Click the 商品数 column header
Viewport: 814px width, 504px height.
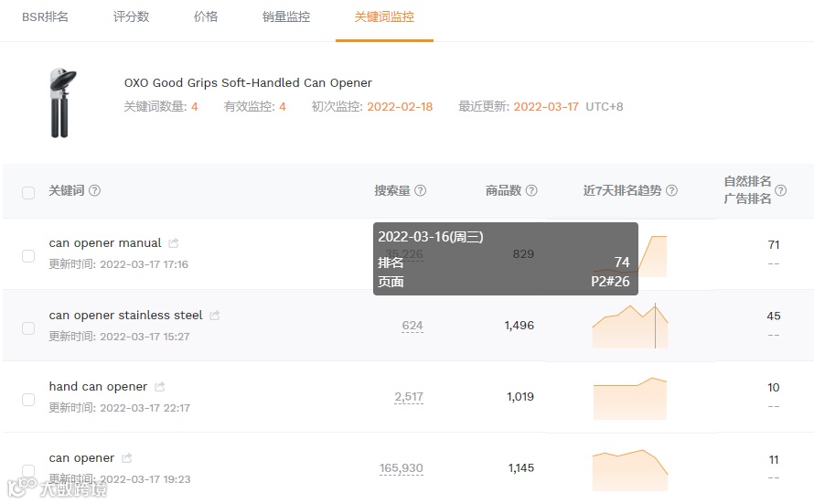pos(504,190)
